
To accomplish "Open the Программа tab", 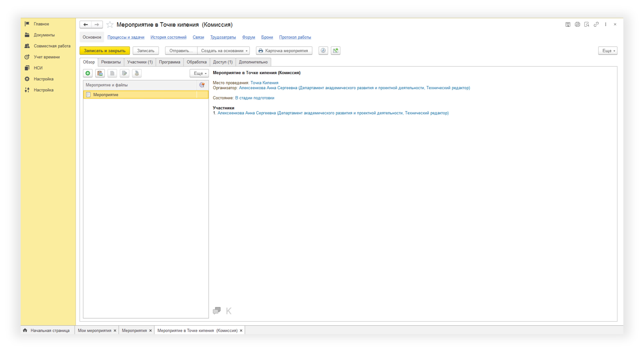I will (x=169, y=62).
